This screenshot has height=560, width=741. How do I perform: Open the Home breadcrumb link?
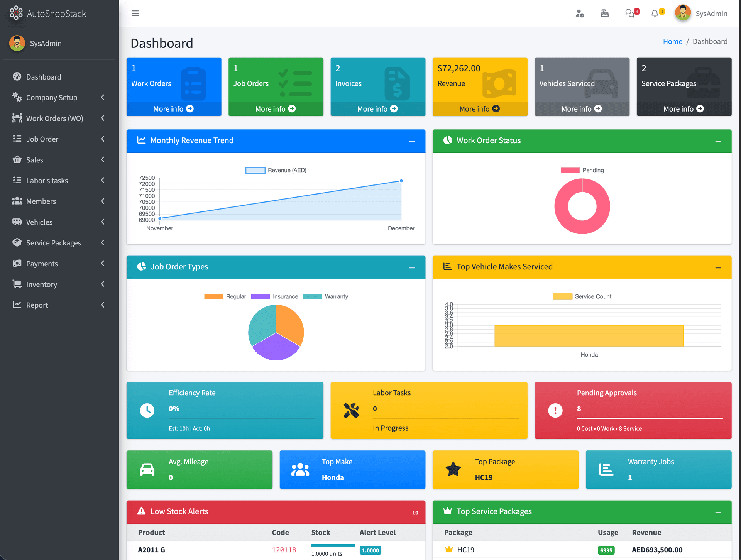(672, 41)
